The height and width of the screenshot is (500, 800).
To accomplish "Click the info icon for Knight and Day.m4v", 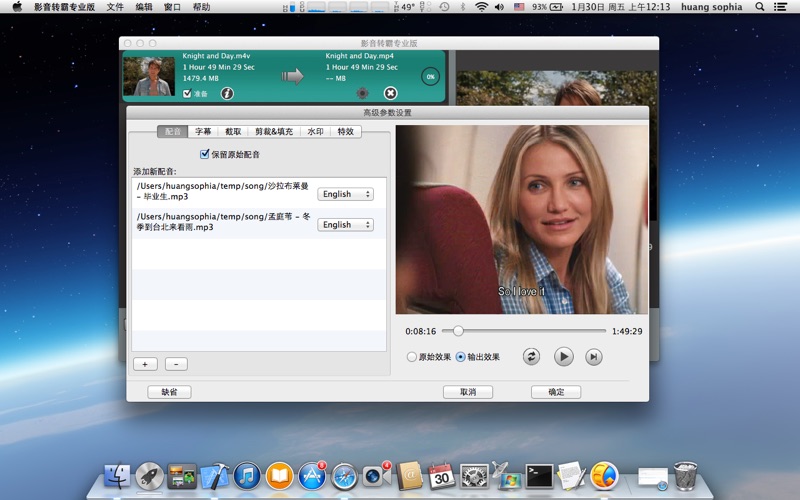I will coord(227,94).
